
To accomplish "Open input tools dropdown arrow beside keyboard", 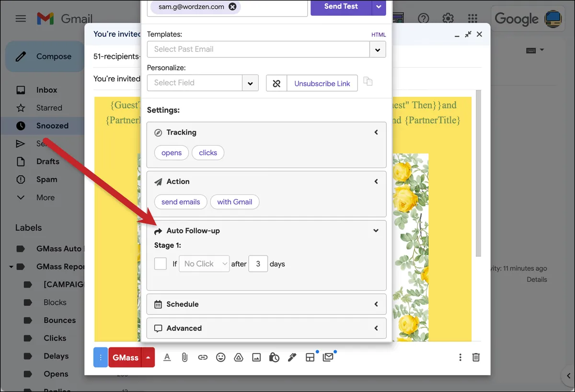I will click(542, 50).
